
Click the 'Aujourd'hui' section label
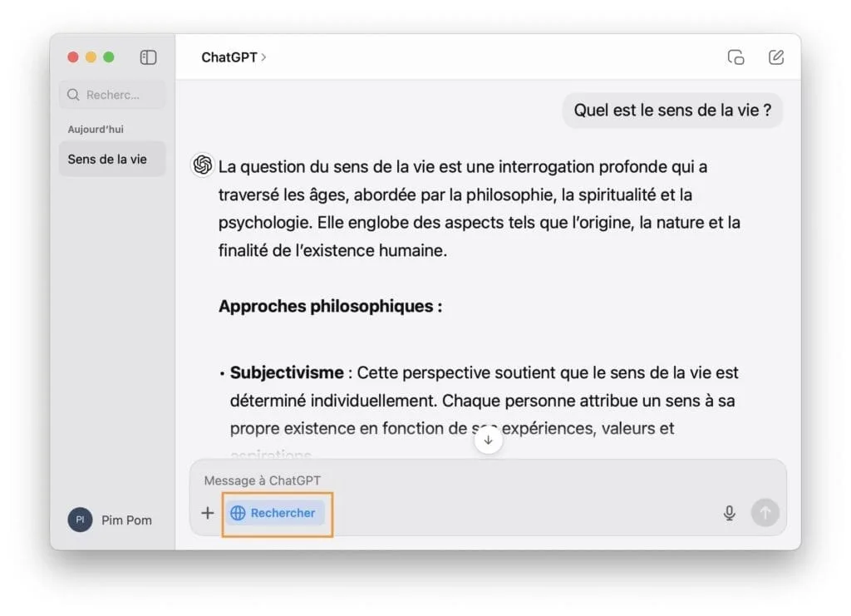point(96,129)
